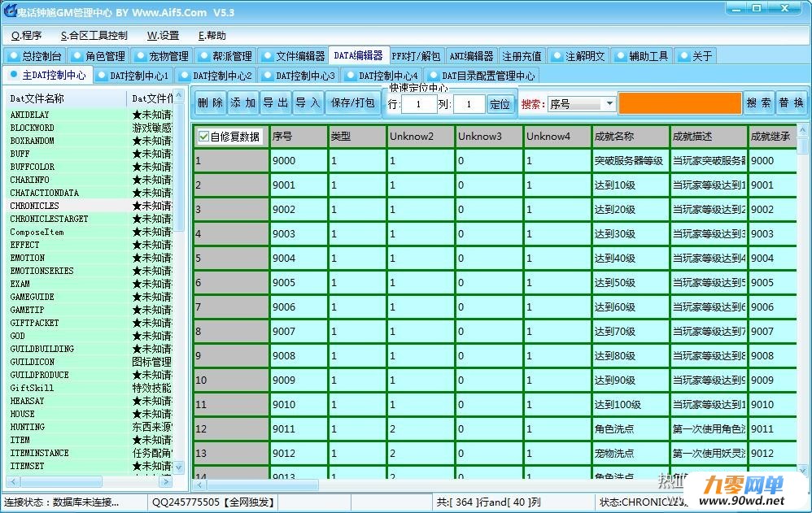Open the S.合区工具控制 menu
The height and width of the screenshot is (513, 812).
pos(94,35)
